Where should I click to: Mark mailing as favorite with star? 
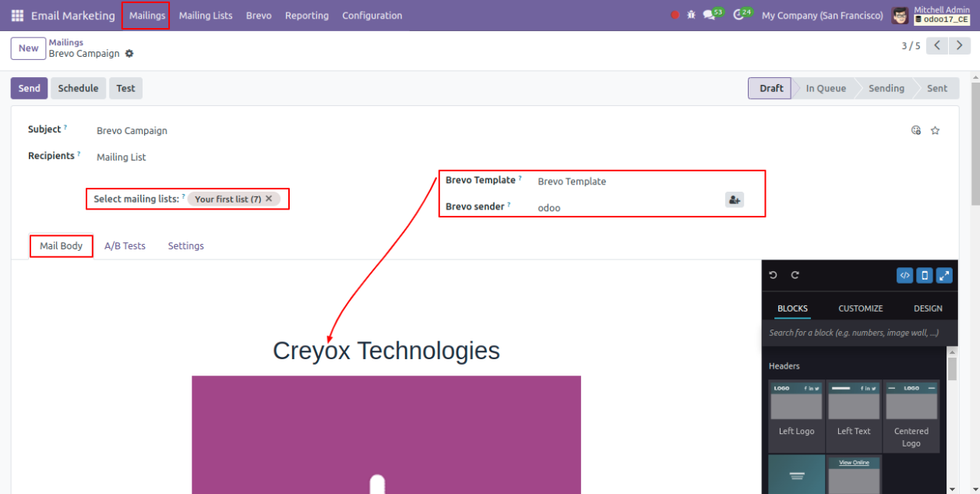935,131
